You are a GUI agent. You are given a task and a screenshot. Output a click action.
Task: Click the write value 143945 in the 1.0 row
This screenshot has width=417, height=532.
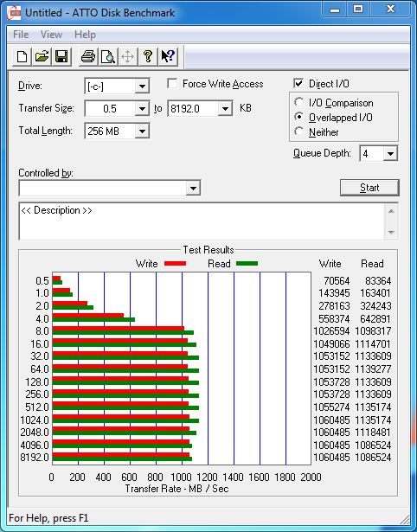pyautogui.click(x=334, y=292)
